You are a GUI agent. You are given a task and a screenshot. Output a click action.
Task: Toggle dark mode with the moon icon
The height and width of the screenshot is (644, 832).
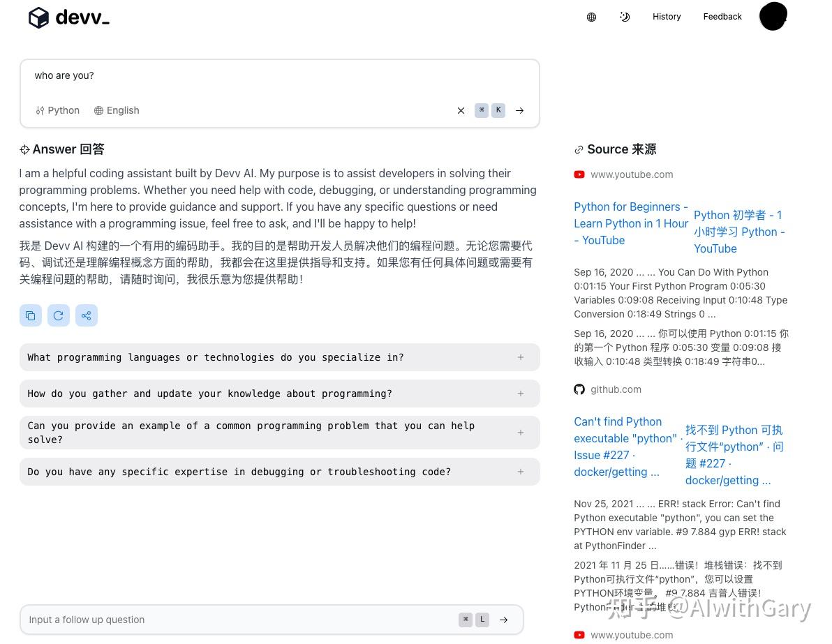[x=625, y=17]
